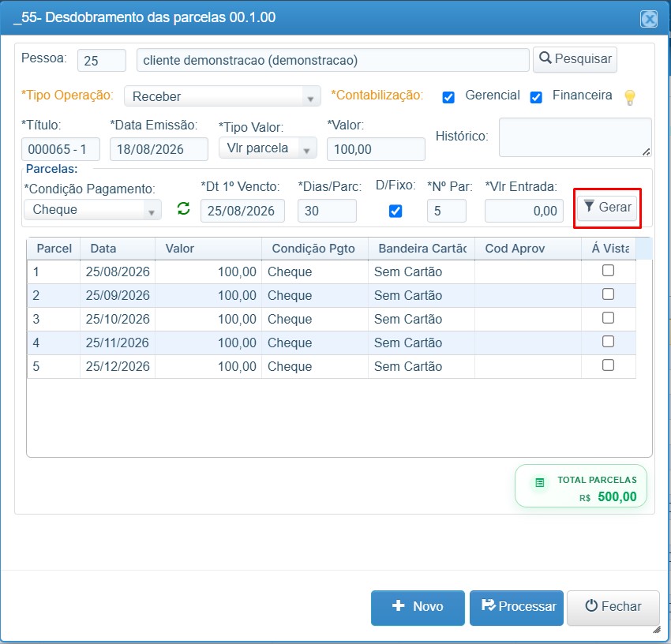Click the Vlr Entrada field
The height and width of the screenshot is (644, 671).
point(524,211)
